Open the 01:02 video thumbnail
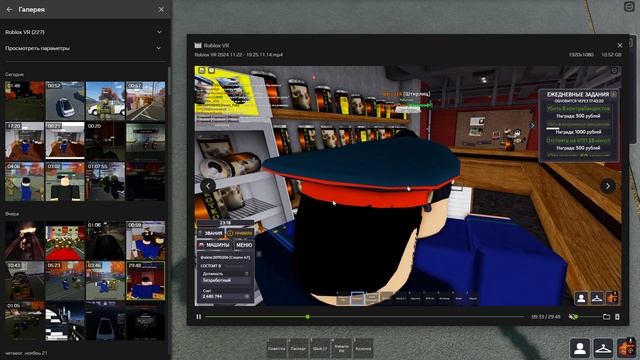This screenshot has height=360, width=640. point(65,181)
